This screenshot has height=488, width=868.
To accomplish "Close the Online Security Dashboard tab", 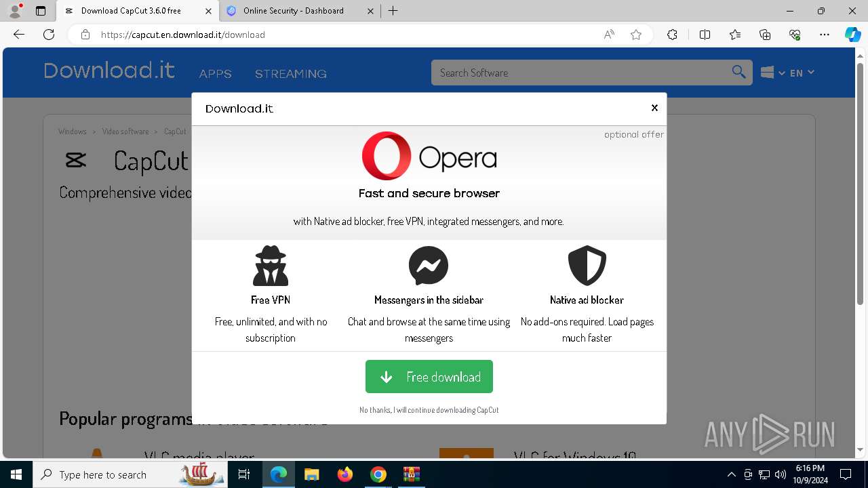I will point(370,11).
